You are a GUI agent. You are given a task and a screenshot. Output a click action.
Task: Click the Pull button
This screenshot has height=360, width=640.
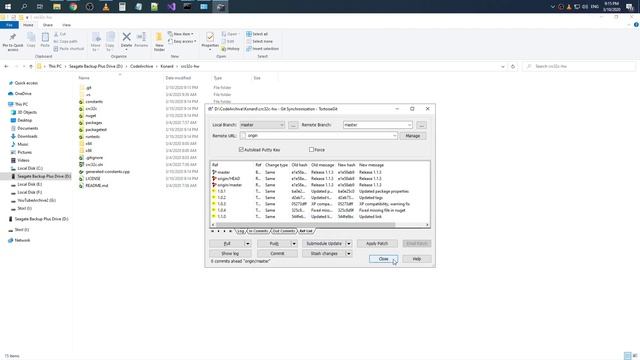point(227,243)
